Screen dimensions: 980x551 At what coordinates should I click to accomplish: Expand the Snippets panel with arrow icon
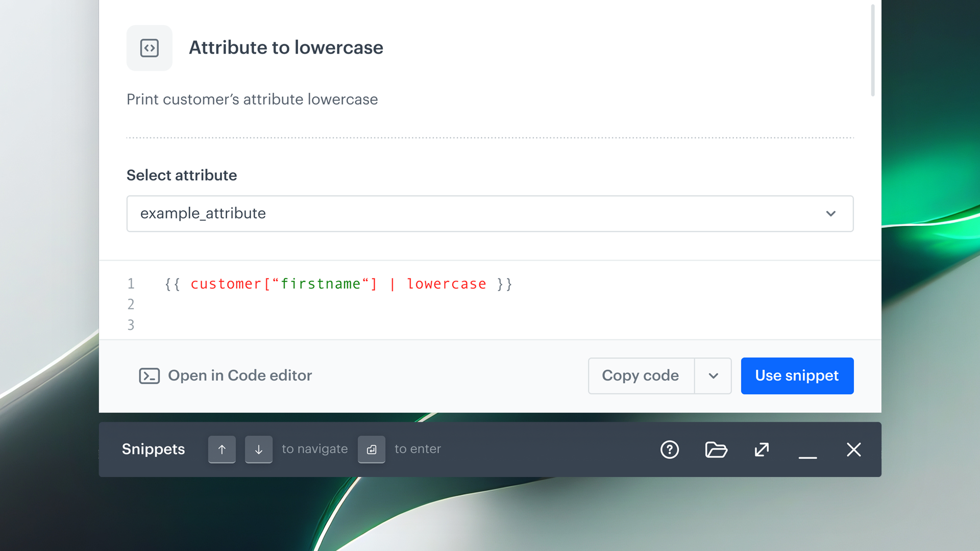click(762, 449)
